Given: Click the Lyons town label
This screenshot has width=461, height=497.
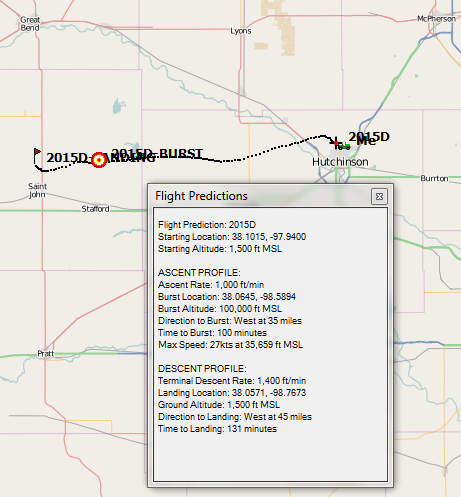Looking at the screenshot, I should [x=241, y=31].
